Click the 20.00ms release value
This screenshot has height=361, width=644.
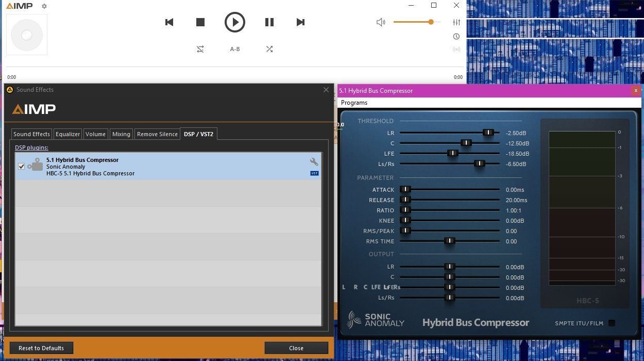517,200
